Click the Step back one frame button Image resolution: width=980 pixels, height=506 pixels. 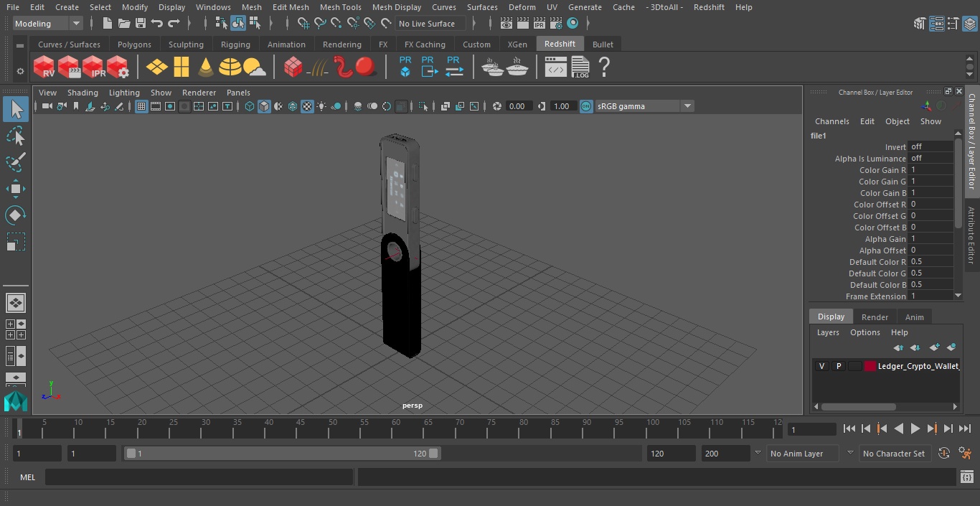(x=865, y=428)
